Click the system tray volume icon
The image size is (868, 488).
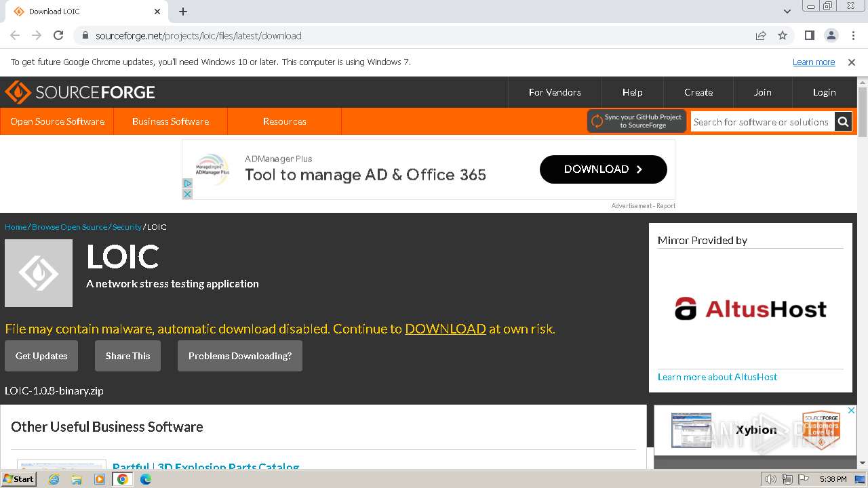(771, 479)
